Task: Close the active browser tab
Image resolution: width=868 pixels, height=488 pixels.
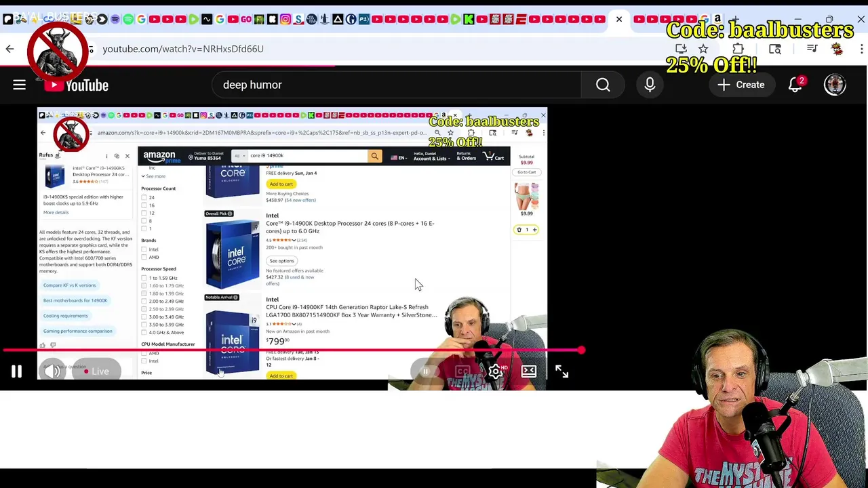Action: [619, 19]
